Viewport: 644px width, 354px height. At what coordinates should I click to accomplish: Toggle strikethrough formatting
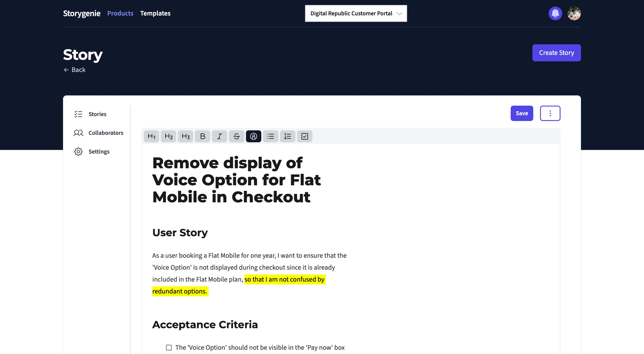tap(236, 136)
